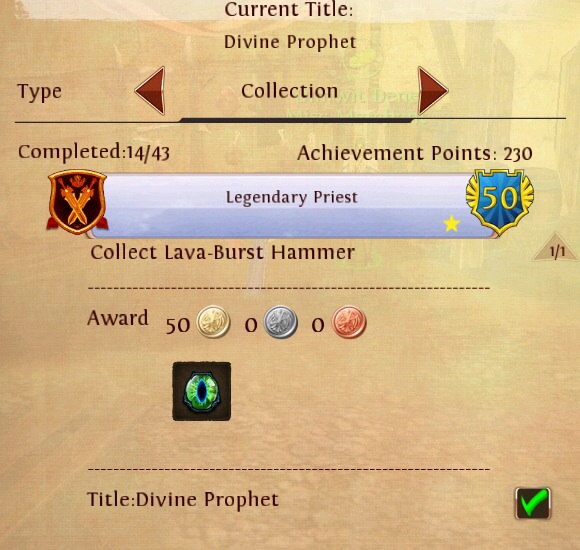This screenshot has height=550, width=580.
Task: Click the Completed:14/43 counter
Action: 94,152
